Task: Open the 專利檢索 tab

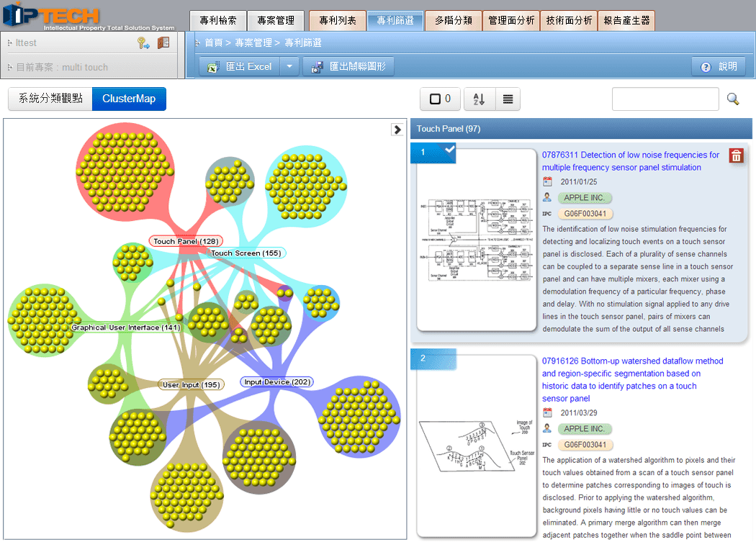Action: (x=218, y=21)
